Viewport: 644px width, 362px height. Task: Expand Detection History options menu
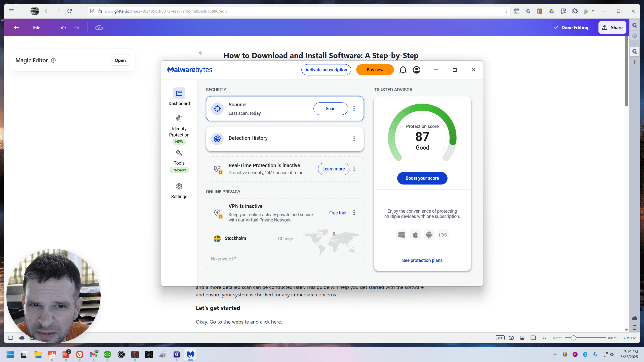(x=354, y=139)
